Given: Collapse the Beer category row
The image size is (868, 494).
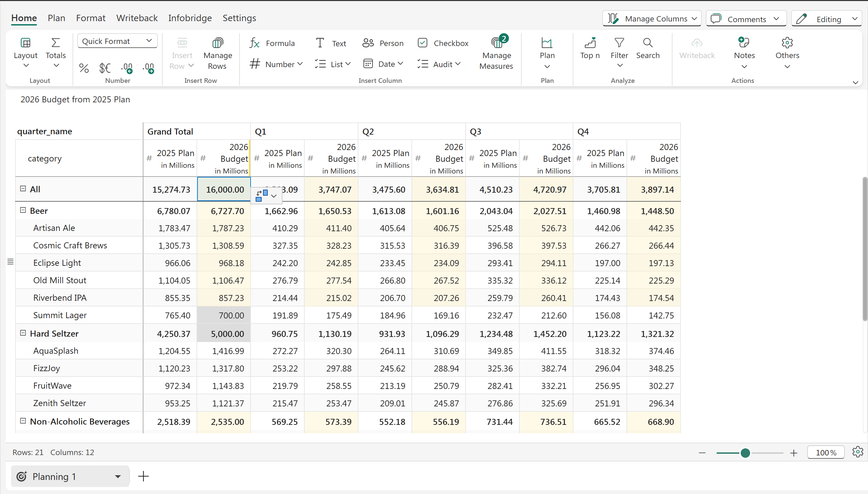Looking at the screenshot, I should tap(23, 210).
